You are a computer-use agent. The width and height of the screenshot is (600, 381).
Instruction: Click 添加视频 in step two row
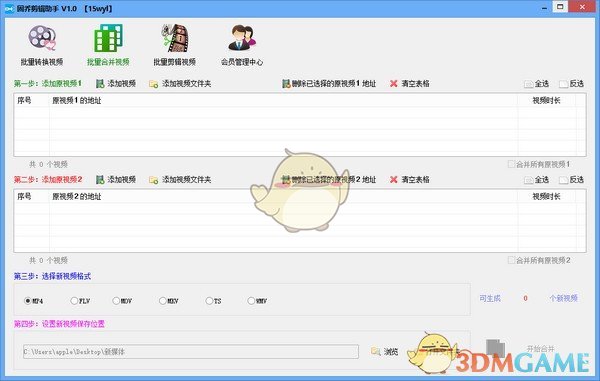[116, 179]
